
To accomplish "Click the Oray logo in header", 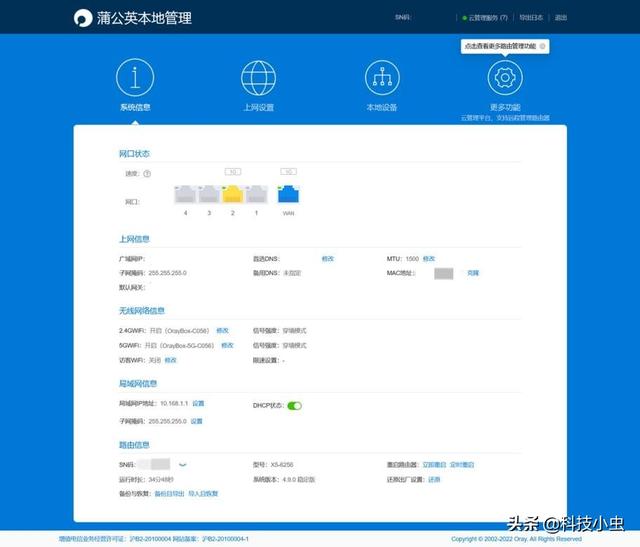I will tap(83, 18).
